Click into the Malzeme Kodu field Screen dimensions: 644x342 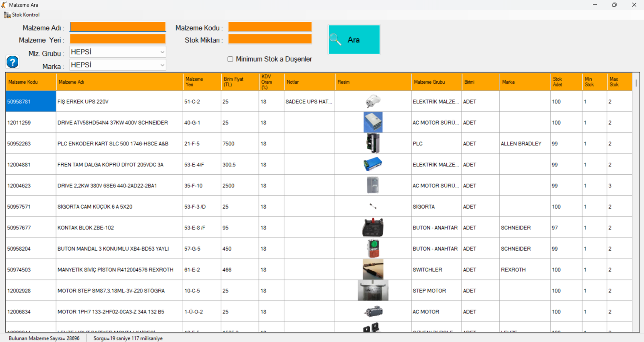(270, 27)
